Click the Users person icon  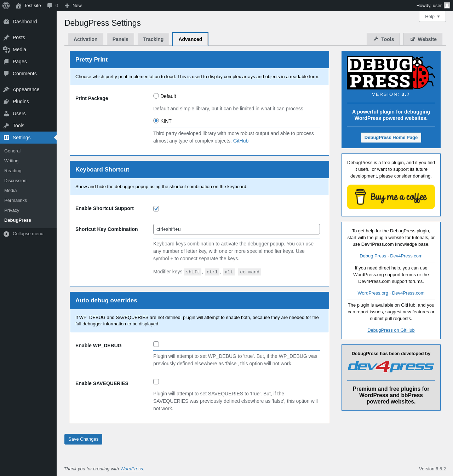coord(6,114)
